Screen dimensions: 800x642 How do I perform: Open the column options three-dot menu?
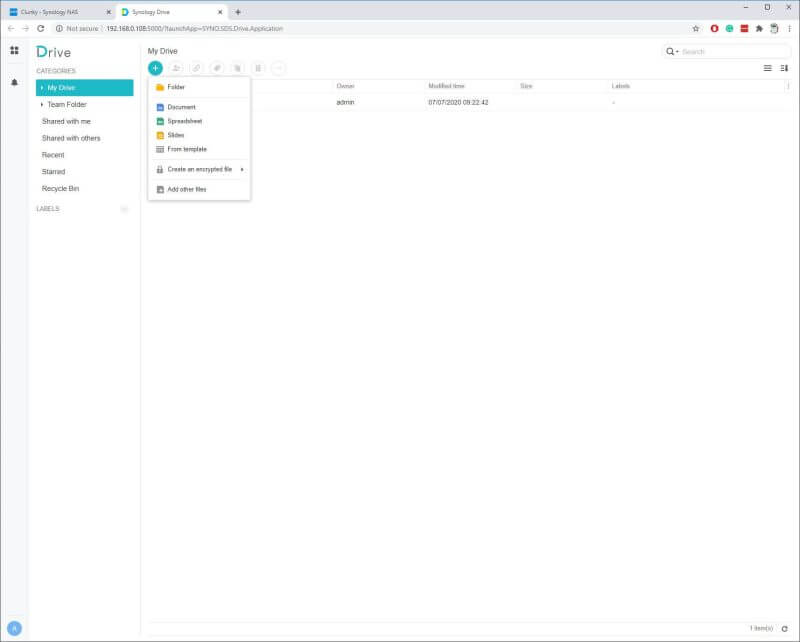[x=788, y=86]
